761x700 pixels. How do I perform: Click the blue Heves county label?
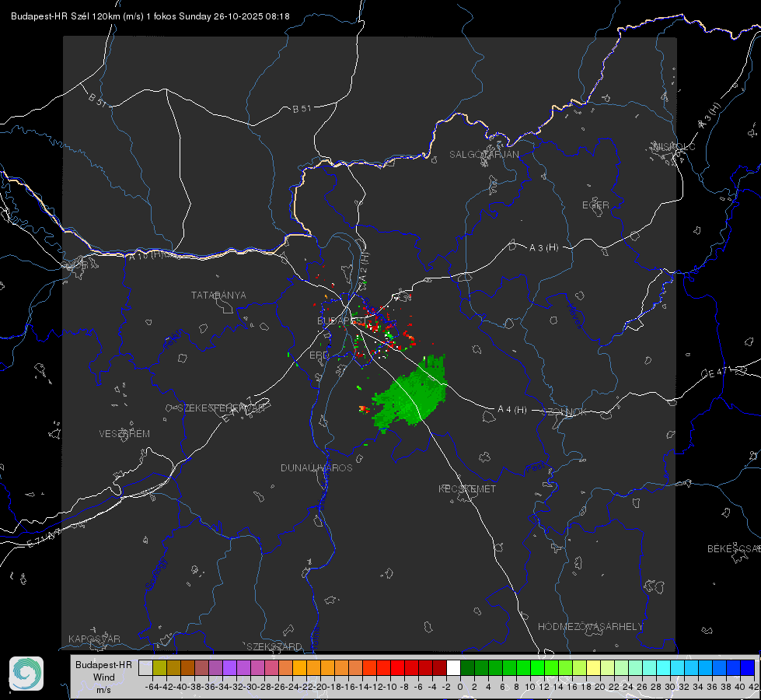574,315
